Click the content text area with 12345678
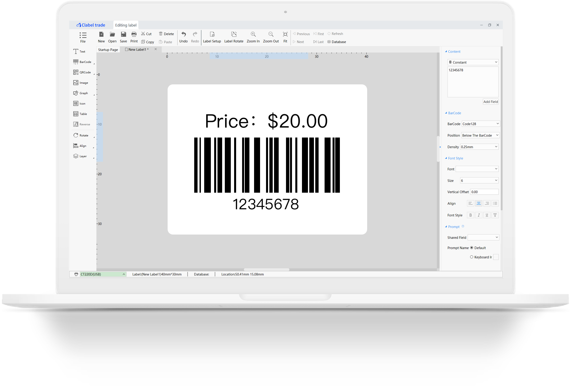 click(x=473, y=82)
